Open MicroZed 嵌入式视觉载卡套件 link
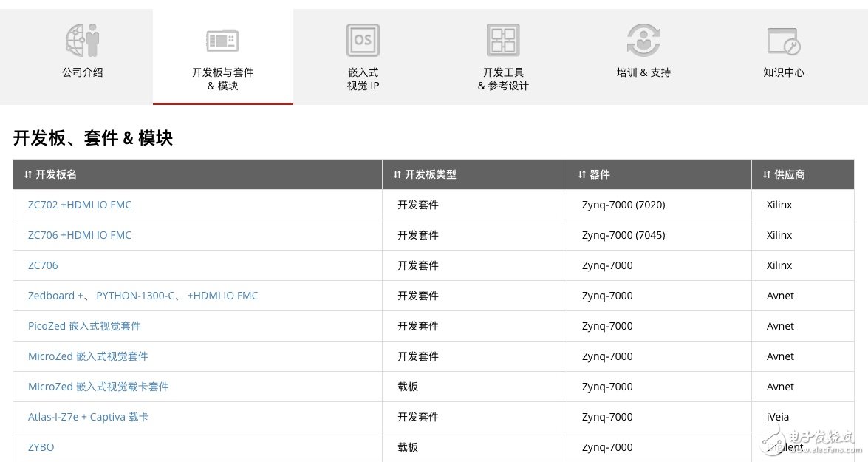The height and width of the screenshot is (462, 868). point(98,387)
